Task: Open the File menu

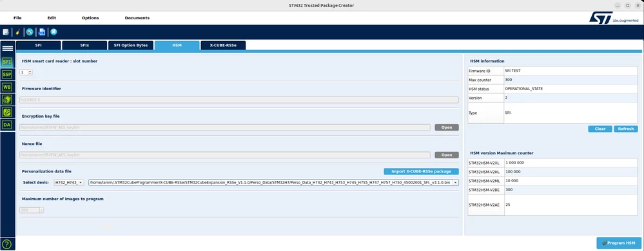Action: [x=17, y=18]
